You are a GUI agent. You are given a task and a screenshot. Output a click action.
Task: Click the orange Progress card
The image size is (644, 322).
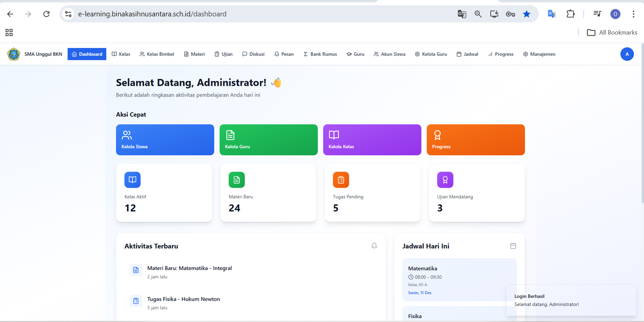[x=476, y=140]
